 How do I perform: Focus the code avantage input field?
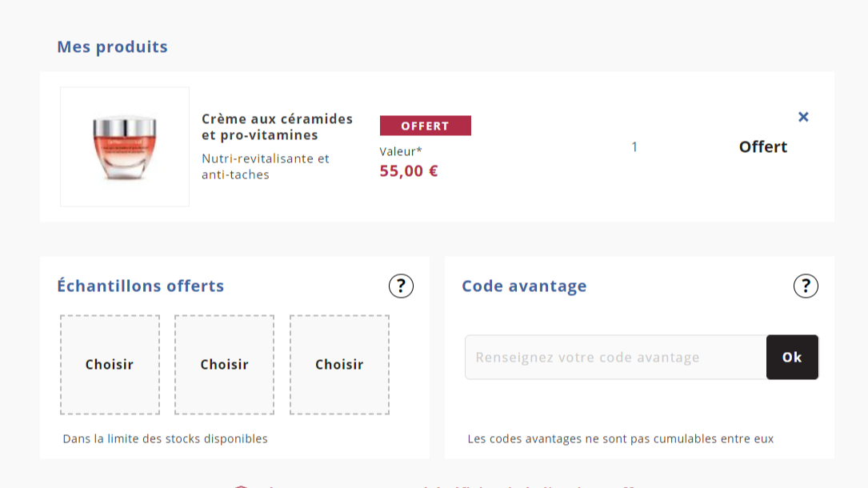615,358
